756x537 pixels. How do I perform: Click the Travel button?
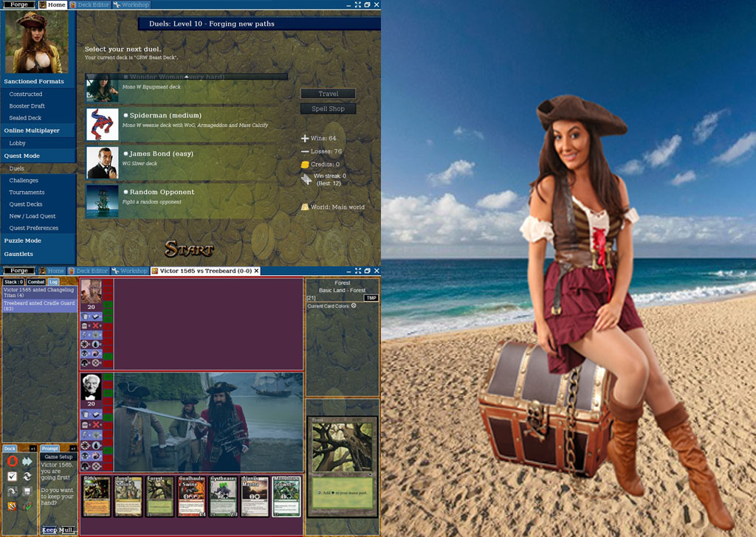coord(329,94)
